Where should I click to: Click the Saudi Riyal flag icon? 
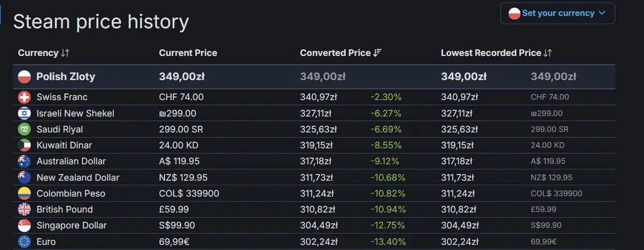[x=24, y=130]
